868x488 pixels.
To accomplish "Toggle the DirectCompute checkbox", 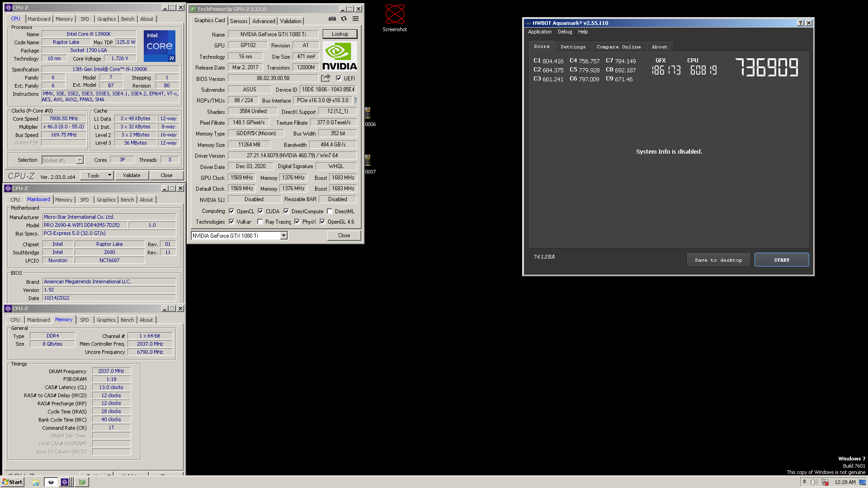I will 286,211.
